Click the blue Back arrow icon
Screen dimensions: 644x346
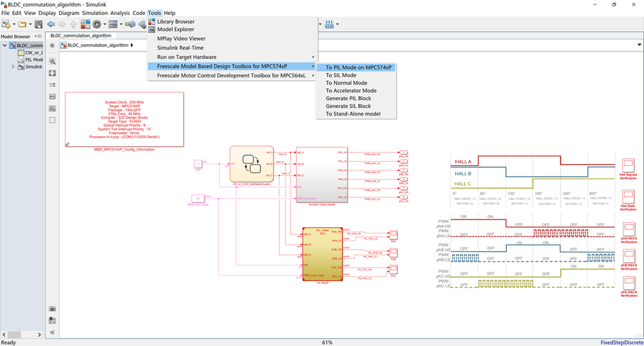coord(51,25)
